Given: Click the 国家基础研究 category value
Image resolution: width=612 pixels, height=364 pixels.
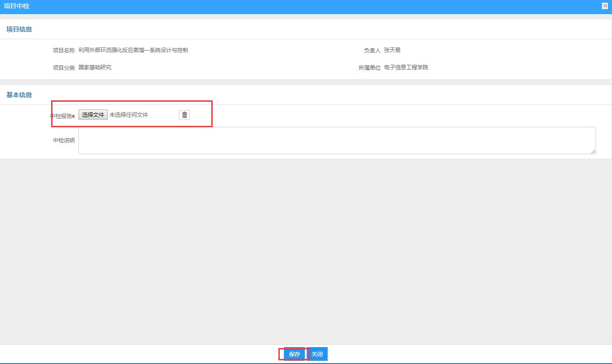Looking at the screenshot, I should coord(95,68).
